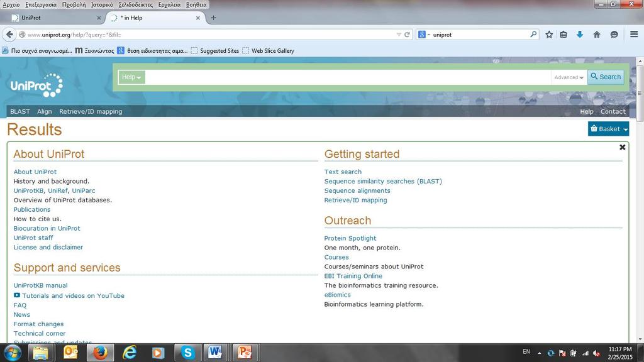Launch Internet Explorer from the taskbar
644x362 pixels.
(130, 353)
